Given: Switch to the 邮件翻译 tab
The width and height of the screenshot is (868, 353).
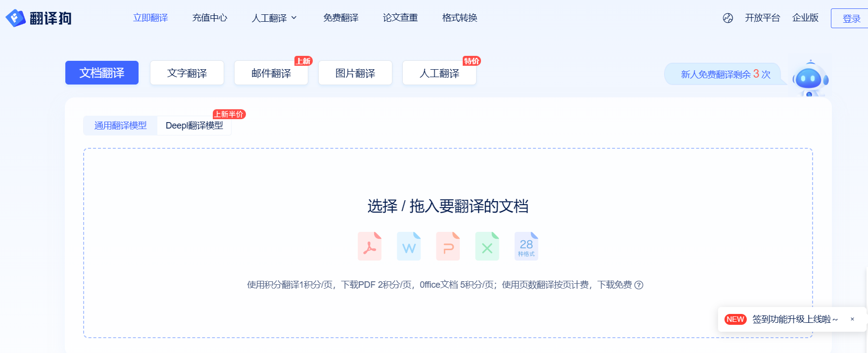Looking at the screenshot, I should pyautogui.click(x=271, y=73).
